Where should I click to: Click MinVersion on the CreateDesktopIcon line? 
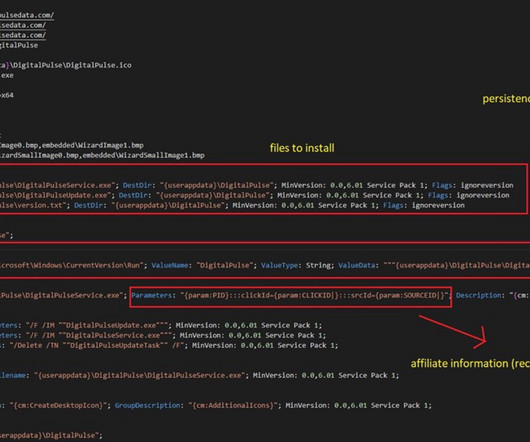coord(306,405)
